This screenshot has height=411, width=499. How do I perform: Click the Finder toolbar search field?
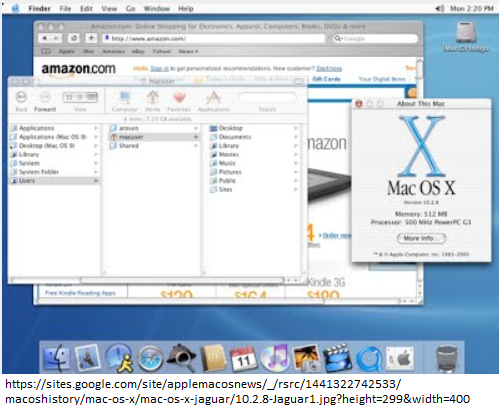tap(267, 97)
